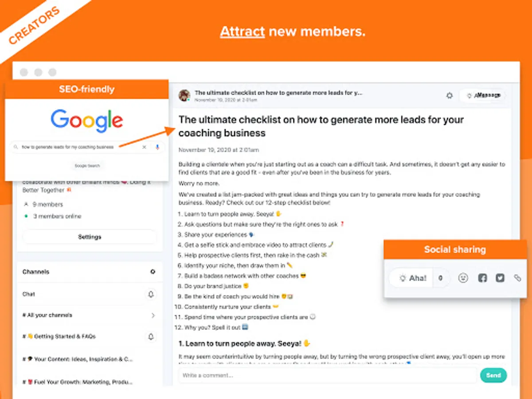Click the Aha! reaction button

(x=413, y=278)
